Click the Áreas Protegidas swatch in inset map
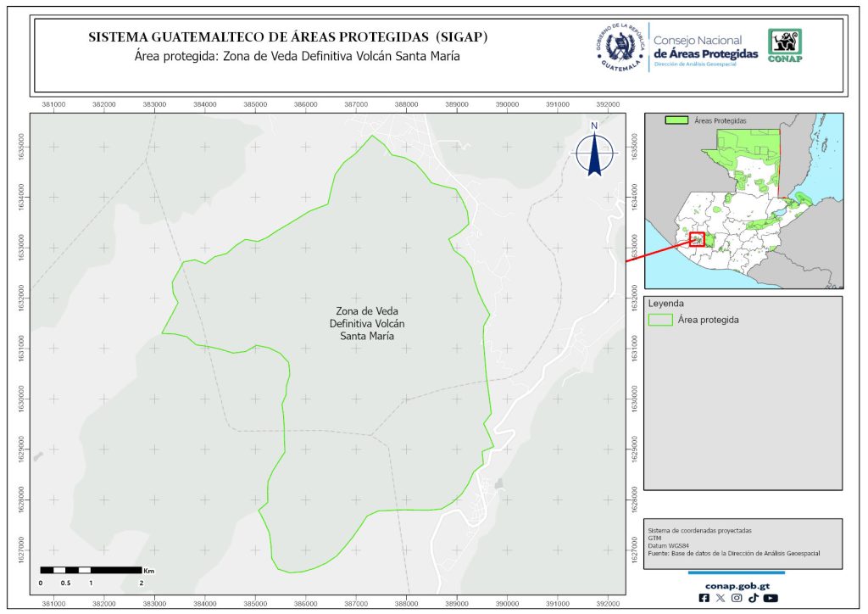This screenshot has width=868, height=614. pos(676,121)
